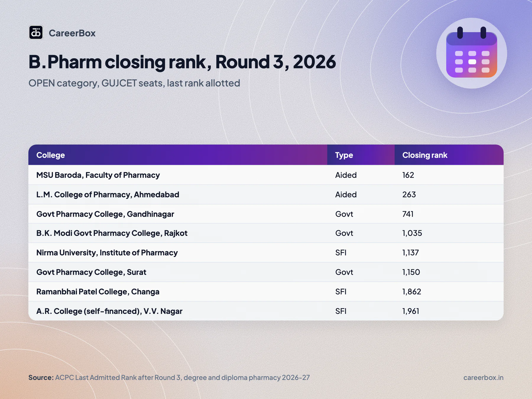Click closing rank value 1,862

click(412, 292)
